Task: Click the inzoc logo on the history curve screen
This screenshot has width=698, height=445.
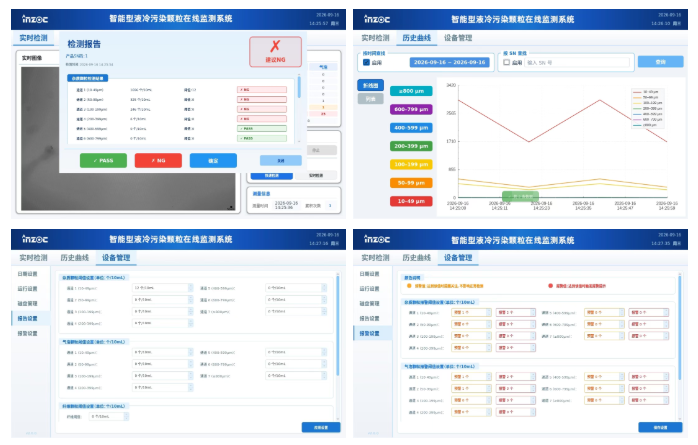Action: coord(377,19)
